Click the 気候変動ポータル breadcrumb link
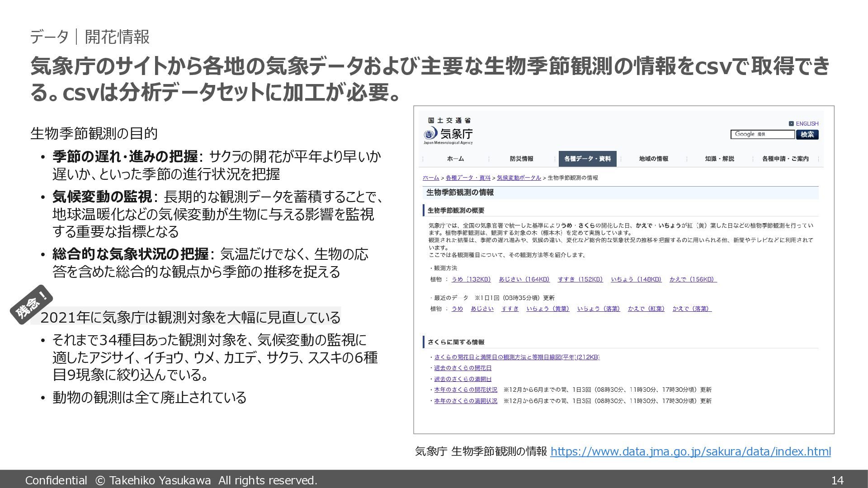Screen dimensions: 868x488 coord(519,178)
